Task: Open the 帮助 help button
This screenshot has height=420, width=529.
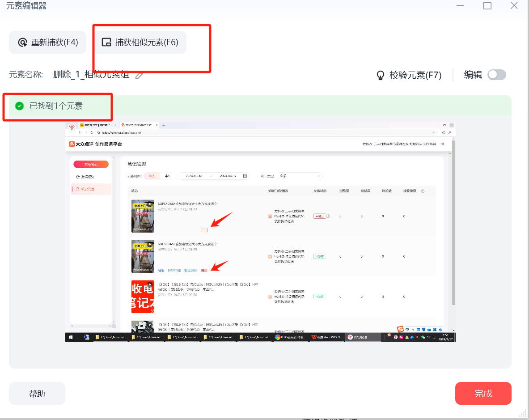Action: coord(37,393)
